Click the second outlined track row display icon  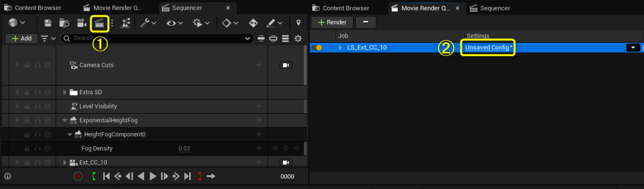[x=273, y=39]
